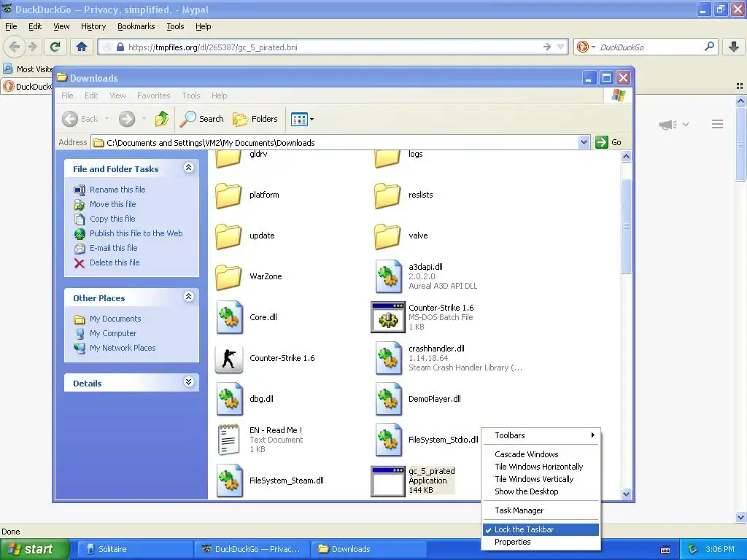Choose Tile Windows Horizontally
The image size is (747, 560).
pyautogui.click(x=541, y=467)
